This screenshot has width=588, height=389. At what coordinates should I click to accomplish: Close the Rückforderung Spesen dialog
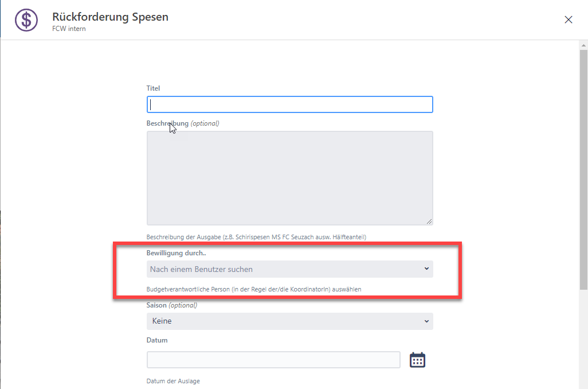click(x=569, y=20)
